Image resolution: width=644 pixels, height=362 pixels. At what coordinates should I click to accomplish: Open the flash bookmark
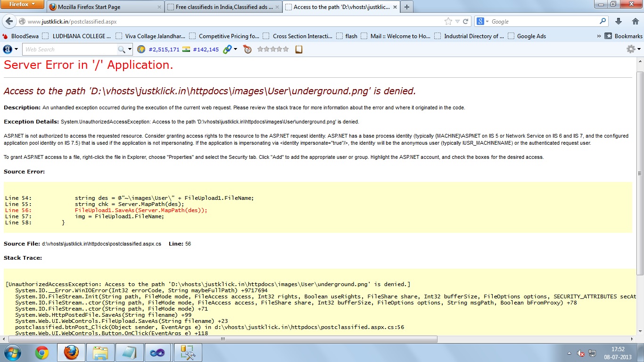[347, 36]
